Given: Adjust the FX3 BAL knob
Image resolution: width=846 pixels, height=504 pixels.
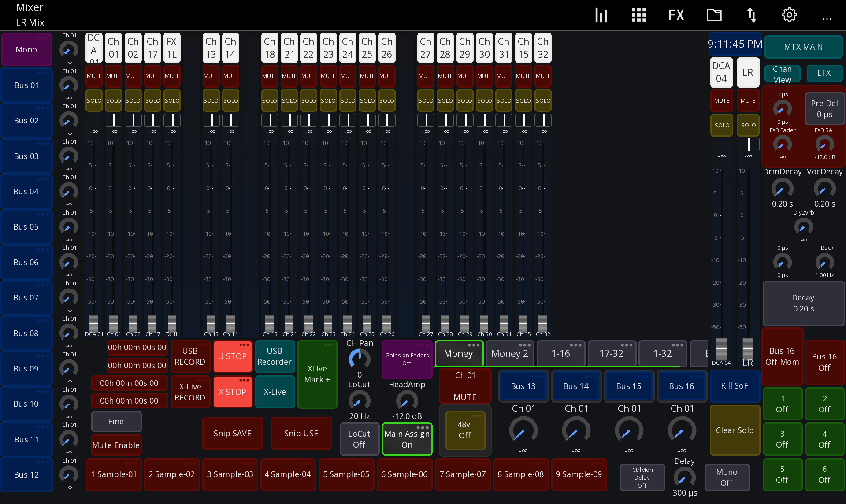Looking at the screenshot, I should (x=824, y=144).
